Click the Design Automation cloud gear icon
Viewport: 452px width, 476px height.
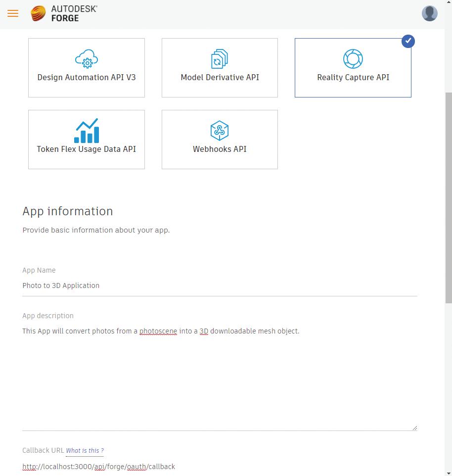87,58
